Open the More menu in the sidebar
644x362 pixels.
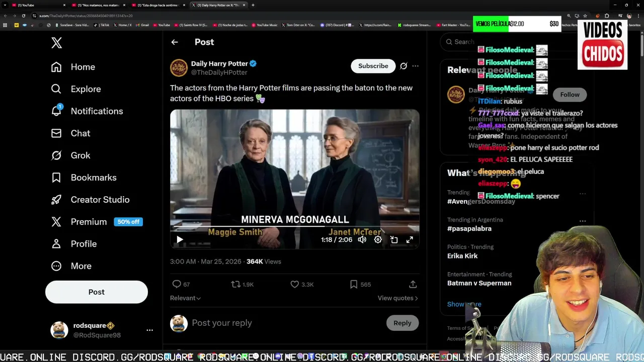tap(71, 266)
